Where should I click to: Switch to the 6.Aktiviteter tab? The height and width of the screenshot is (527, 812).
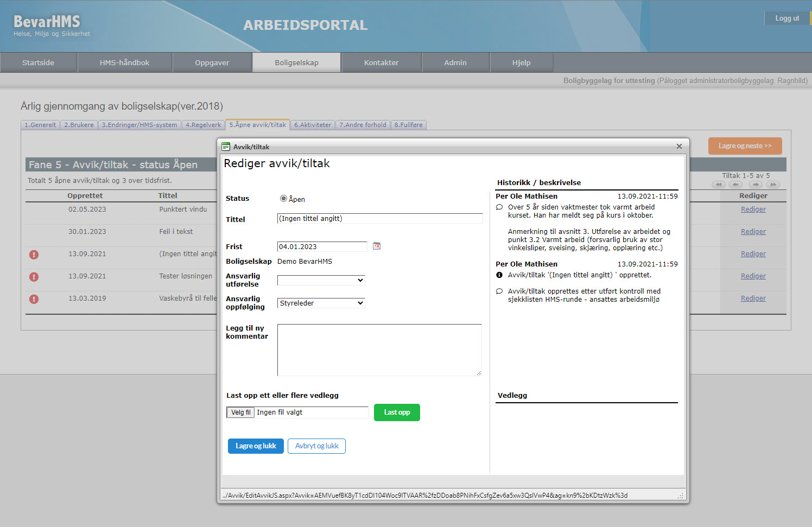313,125
